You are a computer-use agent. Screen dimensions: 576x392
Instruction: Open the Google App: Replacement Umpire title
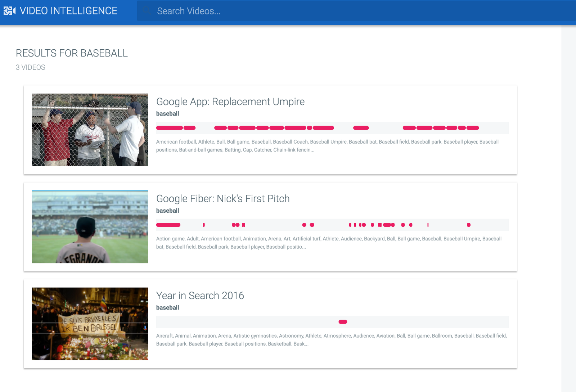click(230, 102)
